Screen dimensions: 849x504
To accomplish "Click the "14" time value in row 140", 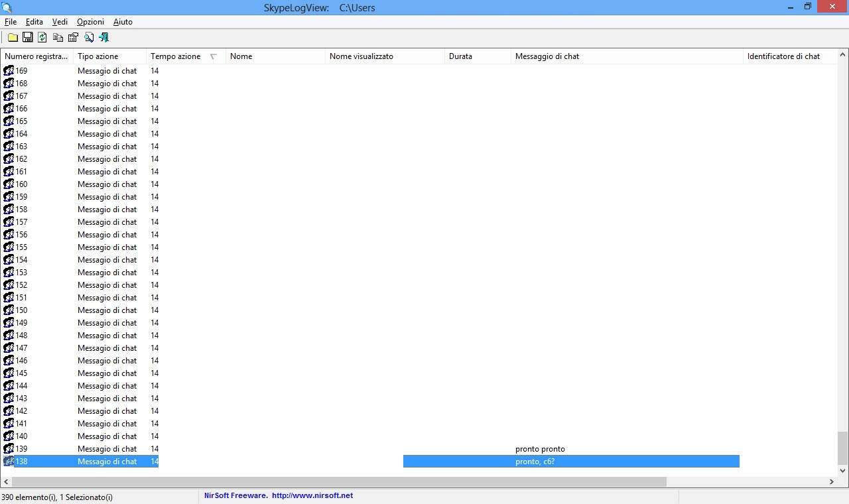I will point(155,436).
